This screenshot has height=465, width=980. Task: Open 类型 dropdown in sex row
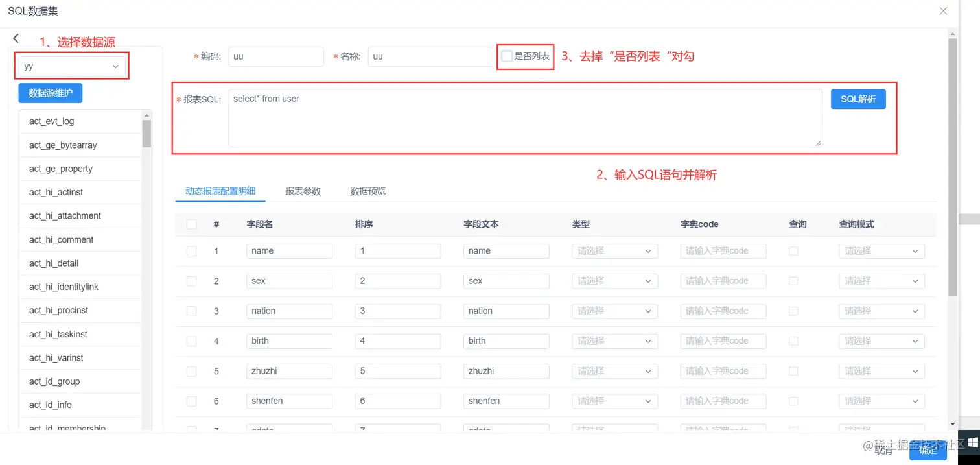point(614,281)
